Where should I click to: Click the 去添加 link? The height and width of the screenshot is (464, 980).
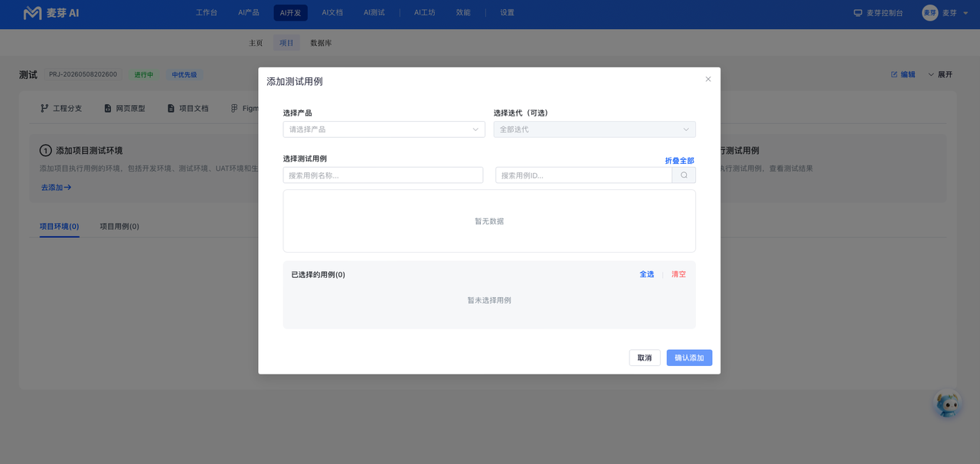(56, 187)
